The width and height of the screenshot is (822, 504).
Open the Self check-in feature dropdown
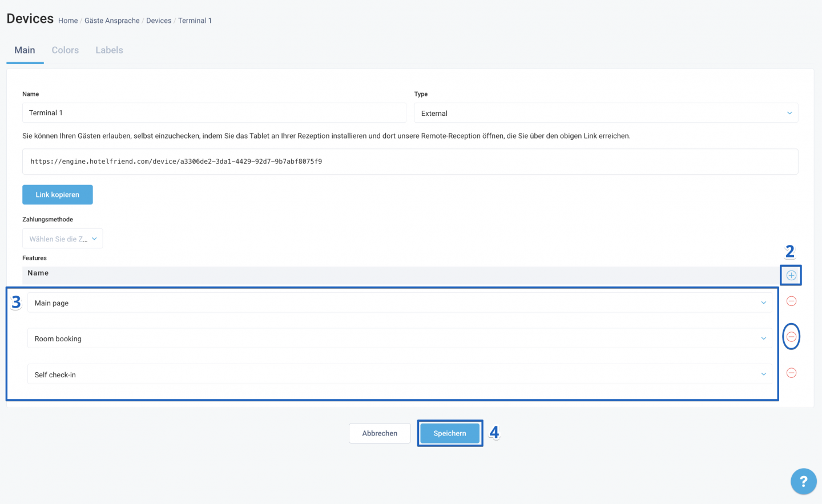[400, 374]
